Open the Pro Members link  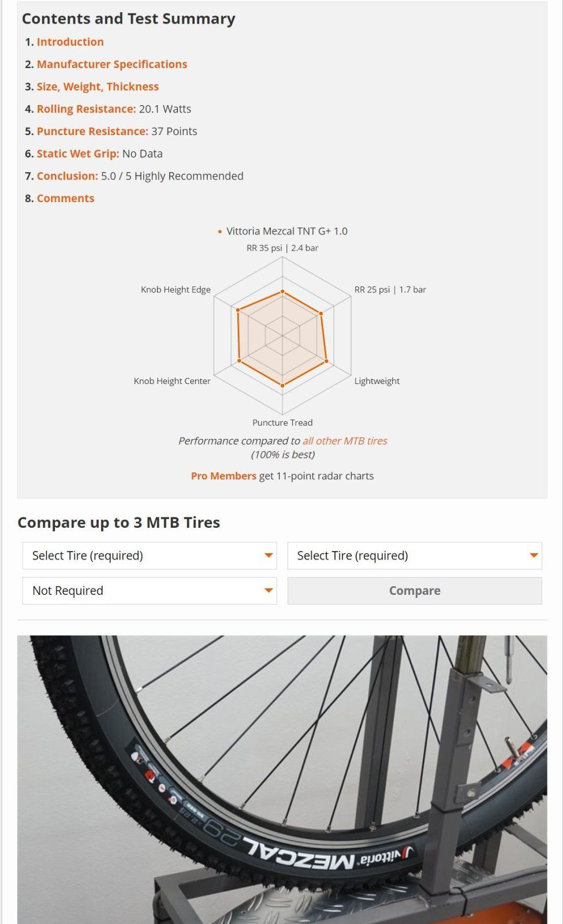223,476
